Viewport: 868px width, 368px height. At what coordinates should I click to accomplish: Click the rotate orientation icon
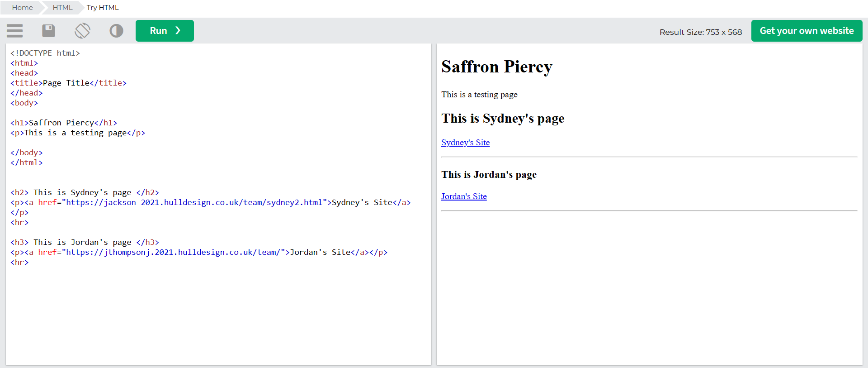pos(82,31)
